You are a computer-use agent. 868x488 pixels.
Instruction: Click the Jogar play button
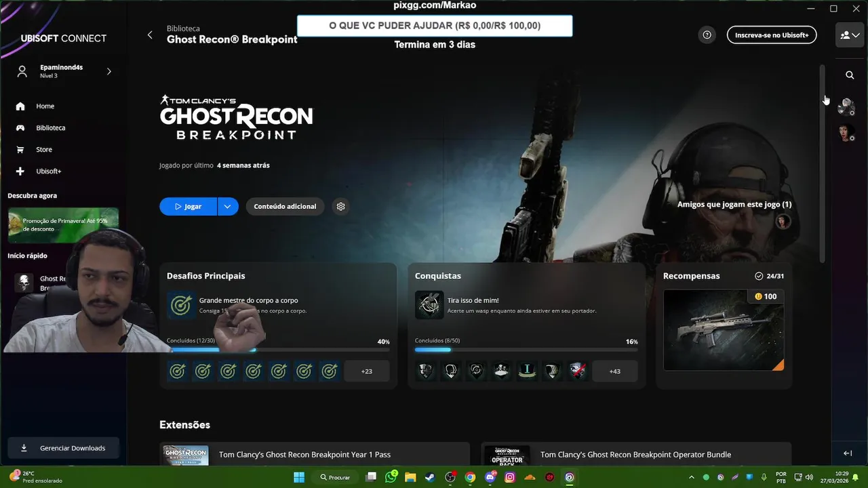[188, 206]
